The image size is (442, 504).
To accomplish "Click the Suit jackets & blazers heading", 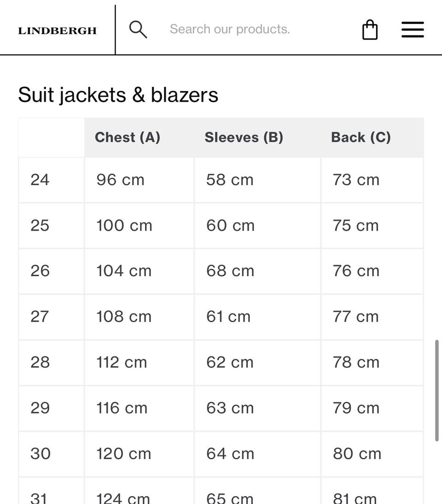I will click(x=118, y=95).
